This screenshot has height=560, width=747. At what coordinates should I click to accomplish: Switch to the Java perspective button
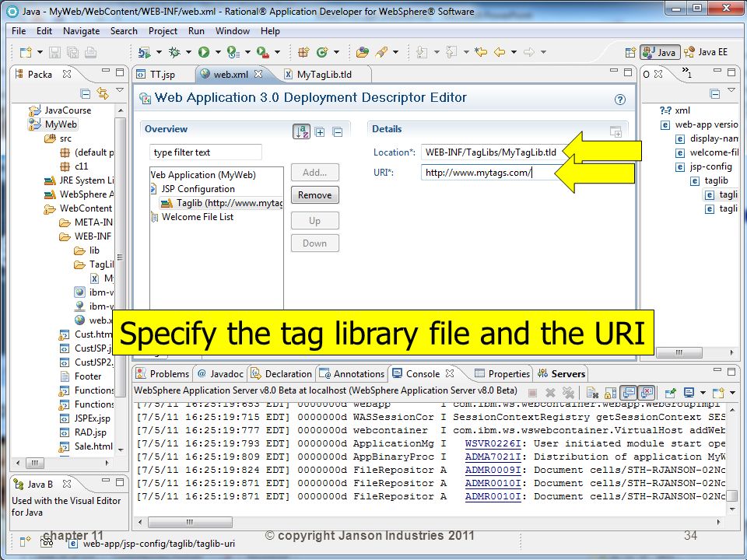click(x=660, y=52)
